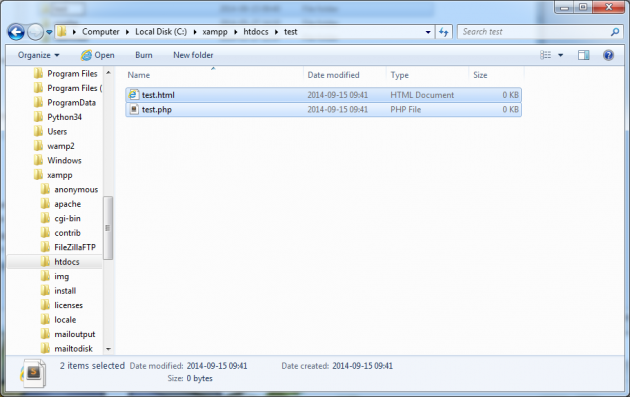
Task: Open mailoutput folder in tree
Action: click(75, 334)
